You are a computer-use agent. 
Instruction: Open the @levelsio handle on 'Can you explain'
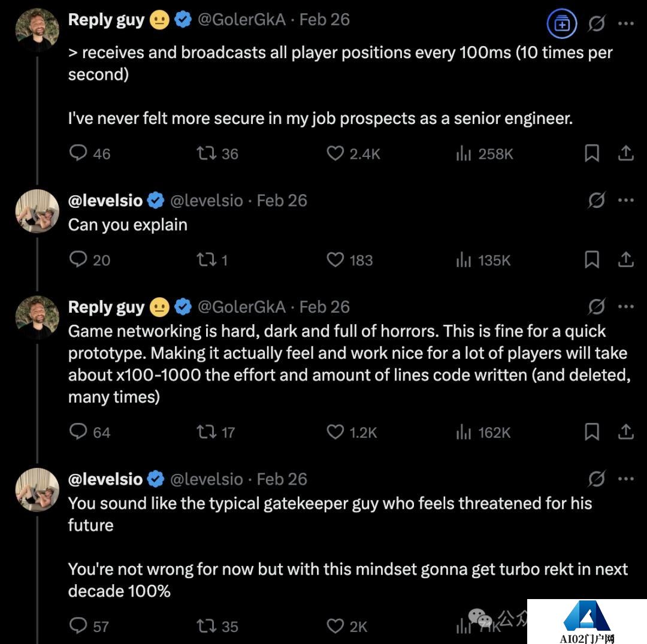207,201
